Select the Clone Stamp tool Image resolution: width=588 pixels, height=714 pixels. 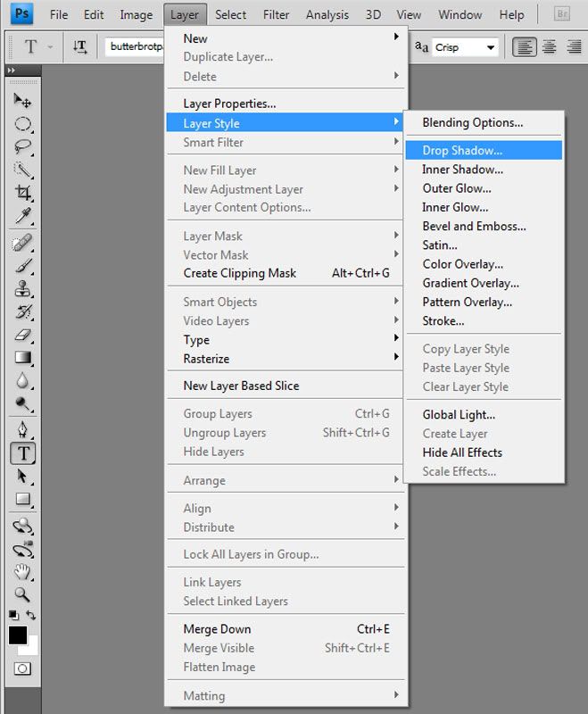click(22, 289)
